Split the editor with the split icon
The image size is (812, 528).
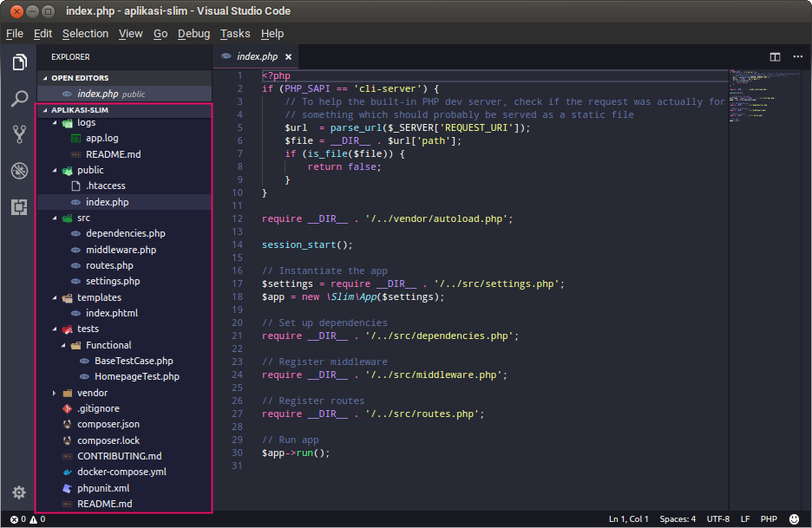click(x=775, y=57)
